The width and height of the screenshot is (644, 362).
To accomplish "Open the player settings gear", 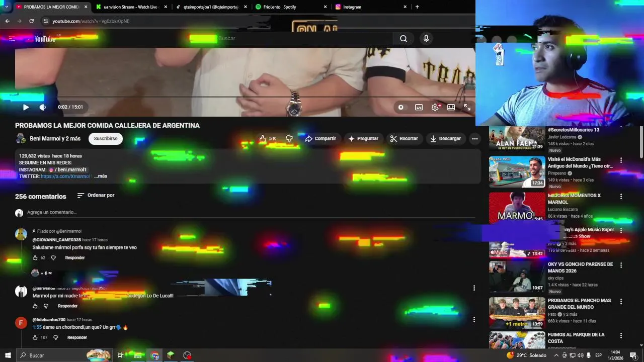I will click(435, 107).
